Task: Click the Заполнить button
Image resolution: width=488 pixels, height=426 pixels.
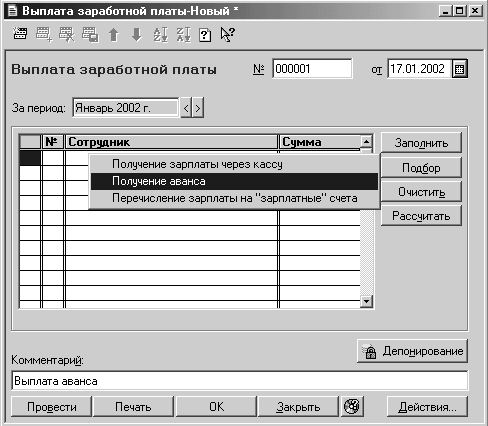Action: click(421, 143)
